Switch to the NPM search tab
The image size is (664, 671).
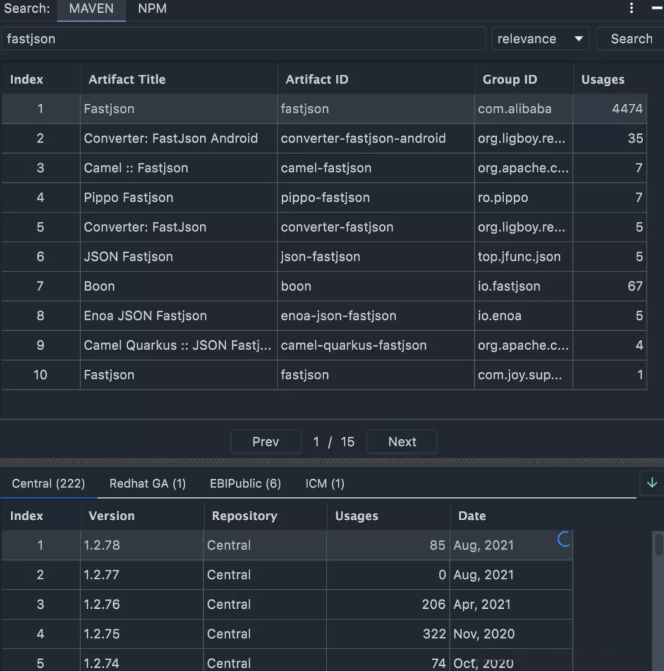pos(152,9)
